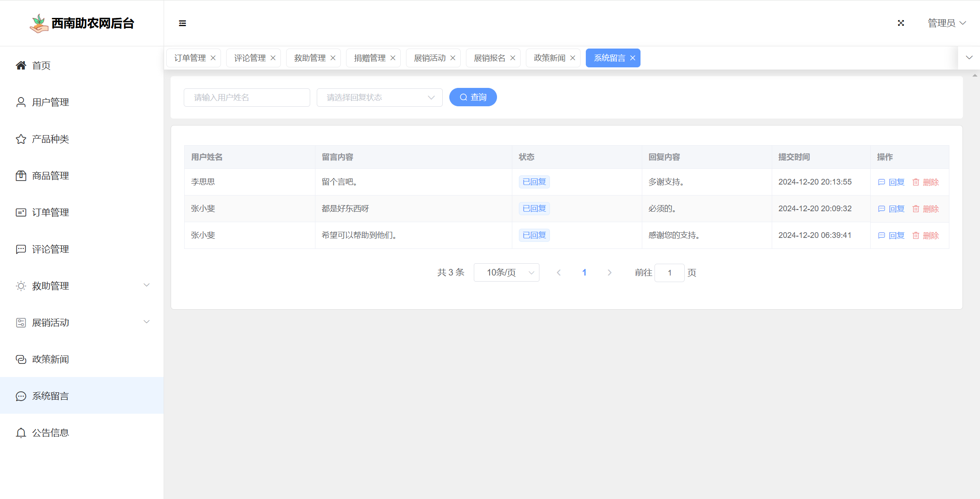Select 用户管理 in the sidebar menu
The height and width of the screenshot is (499, 980).
tap(50, 102)
